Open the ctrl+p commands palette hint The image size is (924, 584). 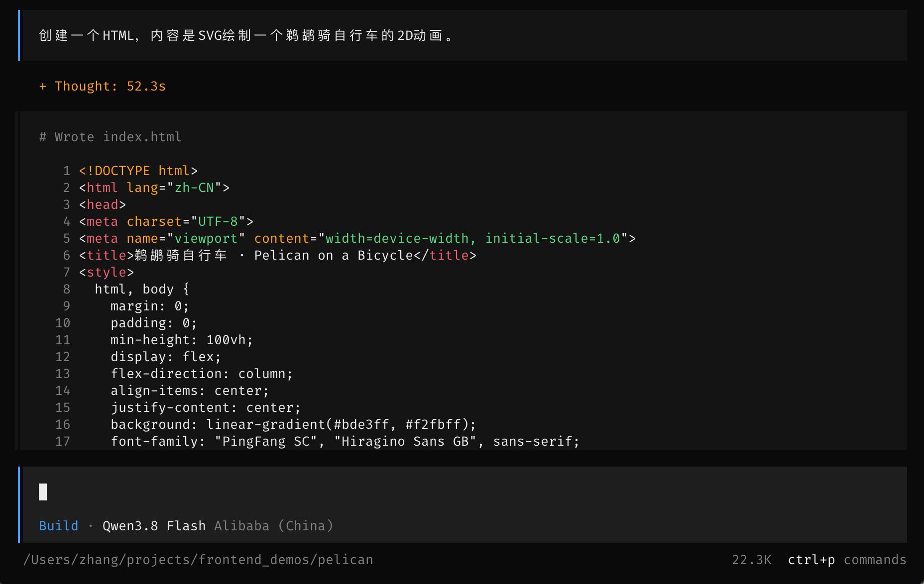tap(847, 560)
